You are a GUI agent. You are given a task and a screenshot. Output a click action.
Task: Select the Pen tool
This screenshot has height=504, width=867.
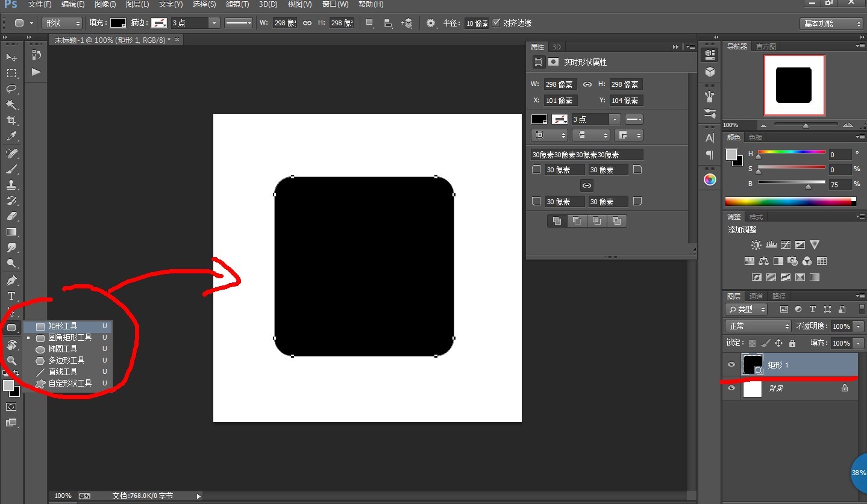tap(11, 281)
